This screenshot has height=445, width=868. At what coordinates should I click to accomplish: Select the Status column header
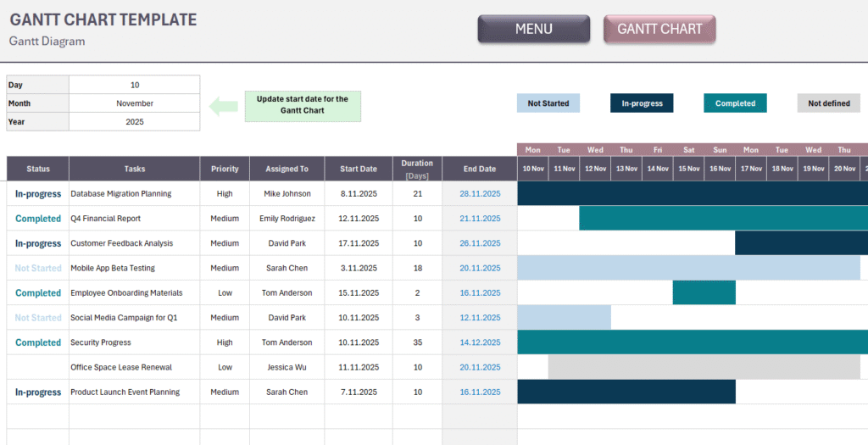point(37,169)
